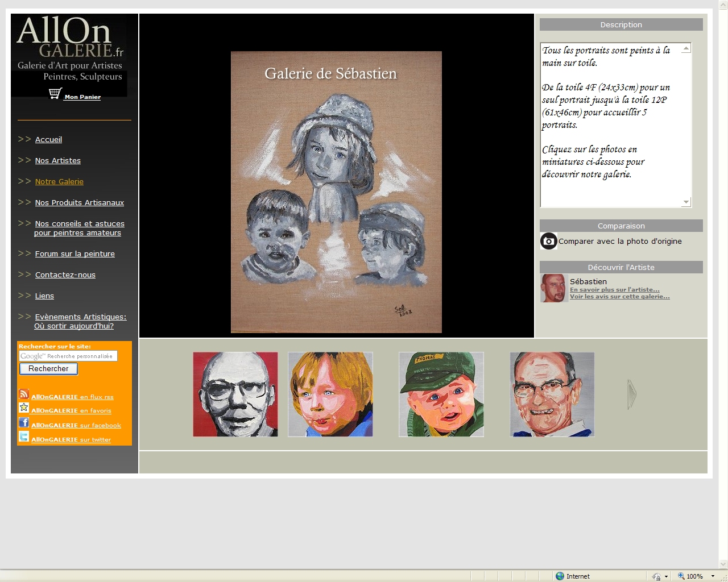
Task: Click the next arrow in thumbnail strip
Action: tap(631, 394)
